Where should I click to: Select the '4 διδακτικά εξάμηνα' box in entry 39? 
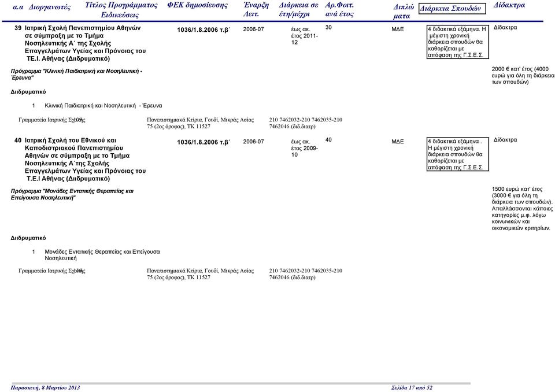coord(458,42)
